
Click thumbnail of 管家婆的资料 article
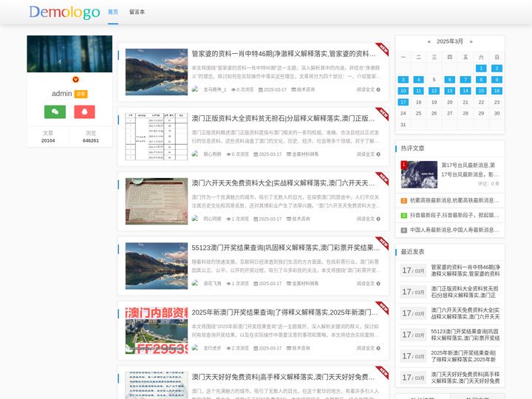(157, 72)
